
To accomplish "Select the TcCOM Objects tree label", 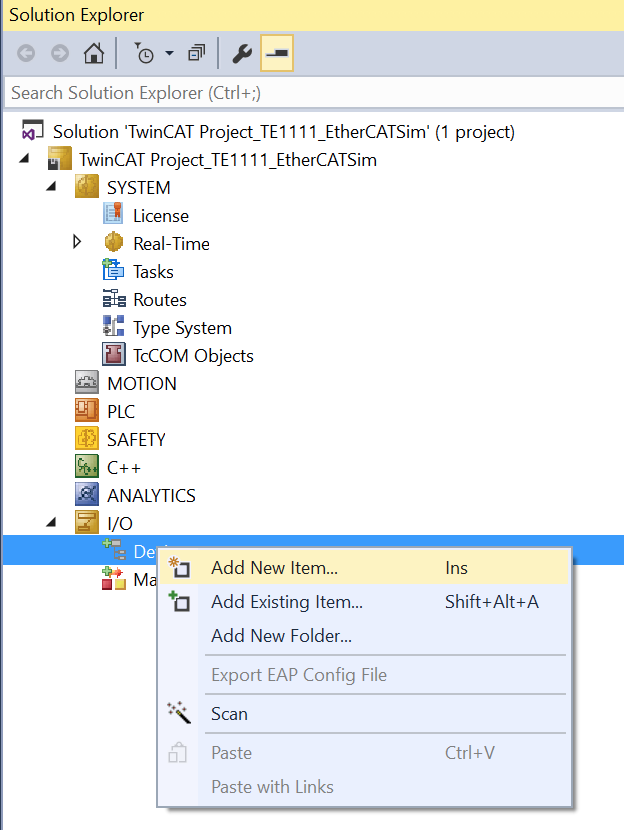I will click(x=194, y=356).
